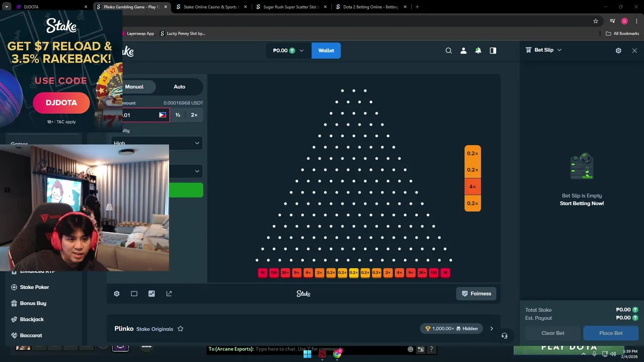Close the Bet Slip panel
Viewport: 644px width, 362px height.
pyautogui.click(x=634, y=50)
